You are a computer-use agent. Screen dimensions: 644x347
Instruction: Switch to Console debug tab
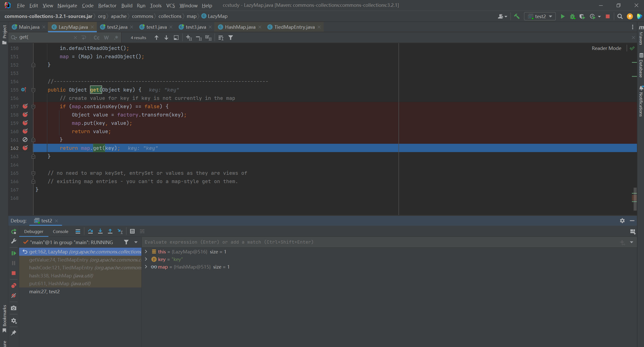(60, 231)
